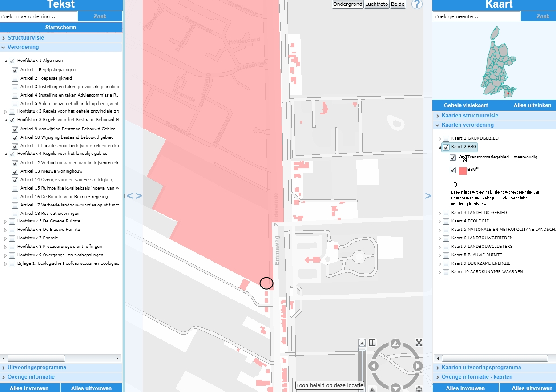Toggle fullscreen map with expand arrows icon
The width and height of the screenshot is (556, 392).
pyautogui.click(x=419, y=342)
